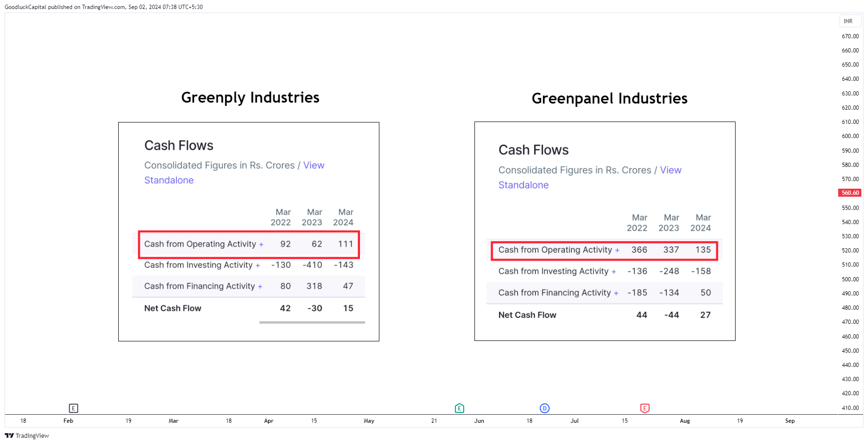Click the 410.00 price axis label

[850, 408]
